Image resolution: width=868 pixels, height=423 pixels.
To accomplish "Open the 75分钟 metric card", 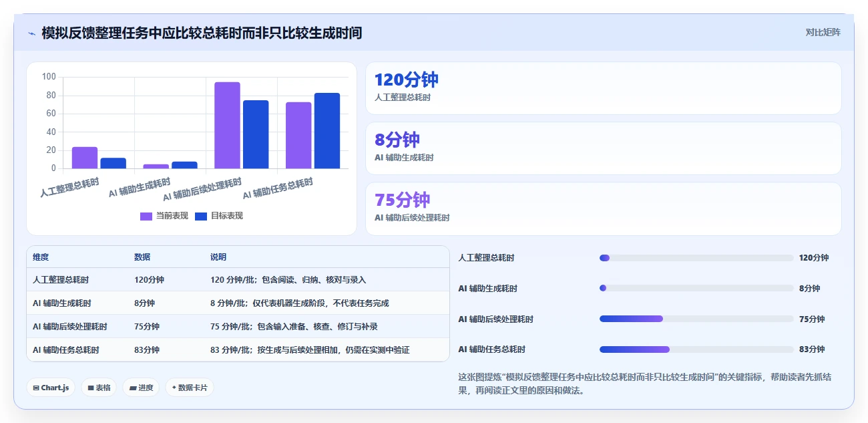I will pos(603,208).
